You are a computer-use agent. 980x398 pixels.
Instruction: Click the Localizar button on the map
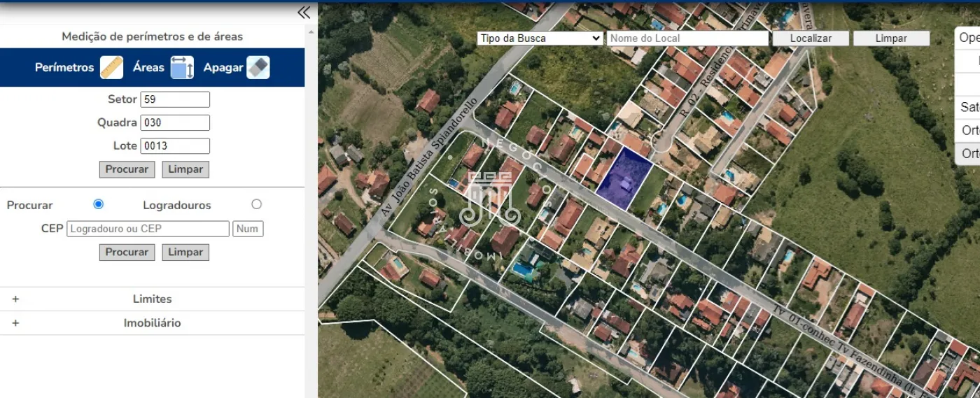click(811, 38)
